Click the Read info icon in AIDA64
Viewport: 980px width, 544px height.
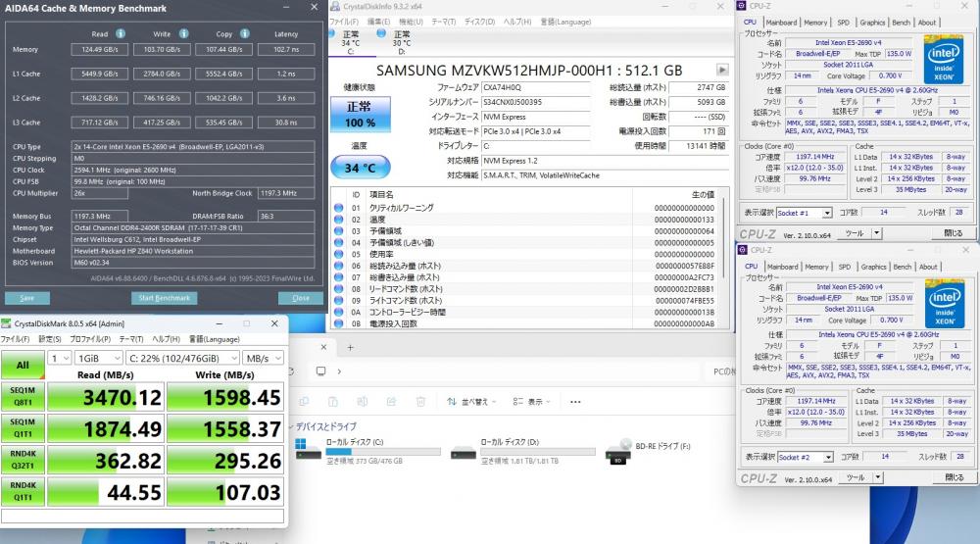pyautogui.click(x=121, y=33)
